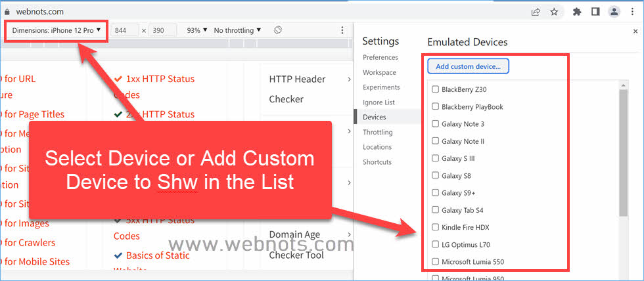Click the viewport width field showing 844

pos(125,30)
